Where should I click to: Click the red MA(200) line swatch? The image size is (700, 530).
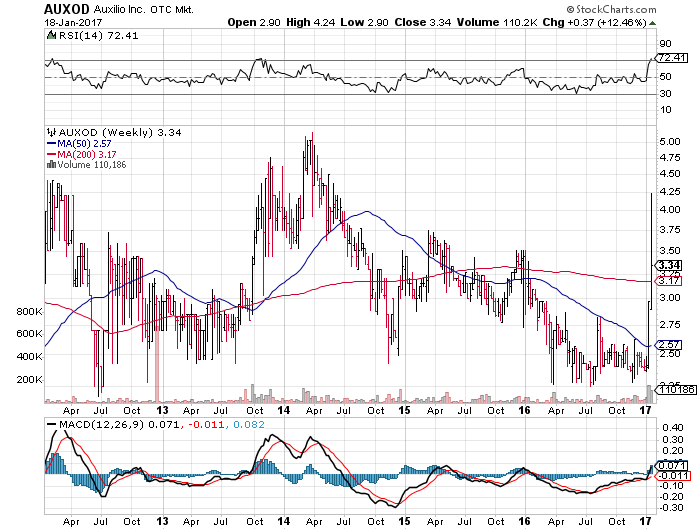(x=52, y=154)
